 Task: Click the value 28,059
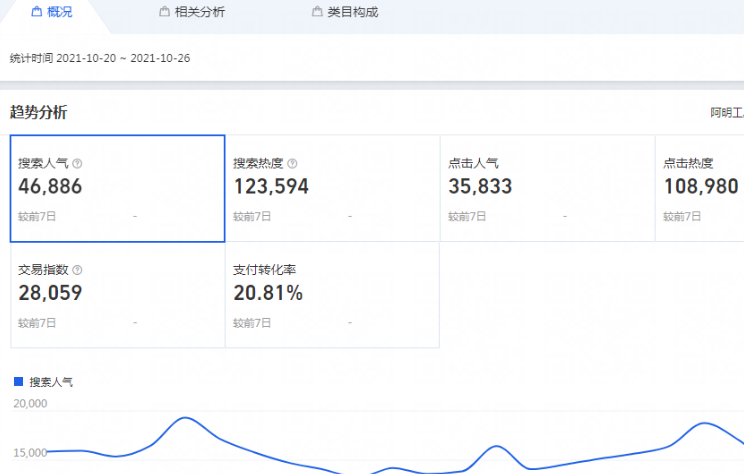click(50, 293)
